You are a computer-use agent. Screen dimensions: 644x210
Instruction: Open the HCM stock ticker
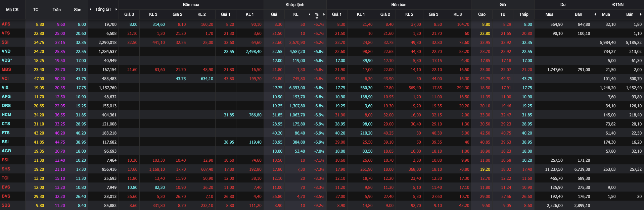(6, 115)
